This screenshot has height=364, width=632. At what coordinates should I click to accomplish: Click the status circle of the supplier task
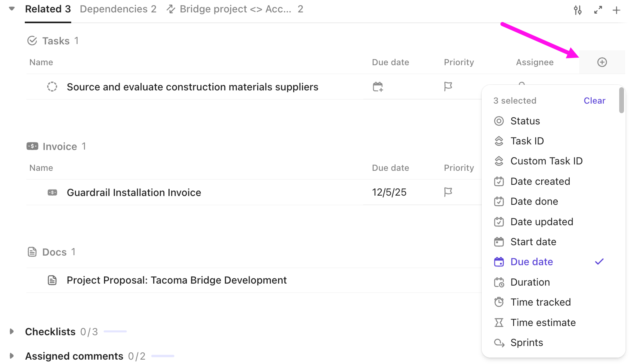[x=52, y=87]
